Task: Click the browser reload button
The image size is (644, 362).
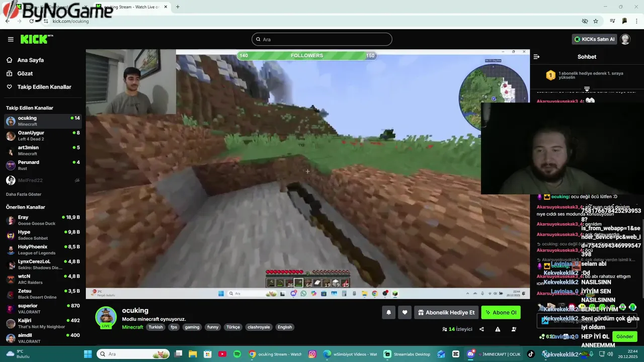Action: tap(31, 21)
